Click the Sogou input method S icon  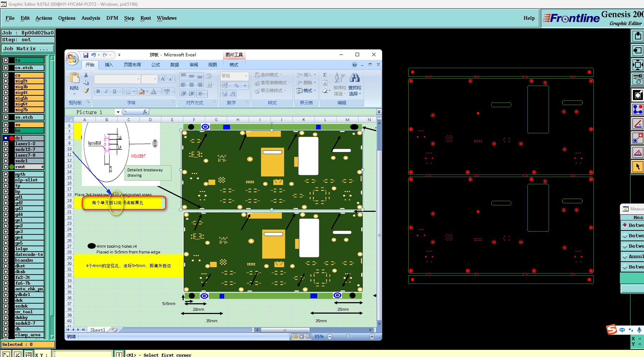coord(612,329)
